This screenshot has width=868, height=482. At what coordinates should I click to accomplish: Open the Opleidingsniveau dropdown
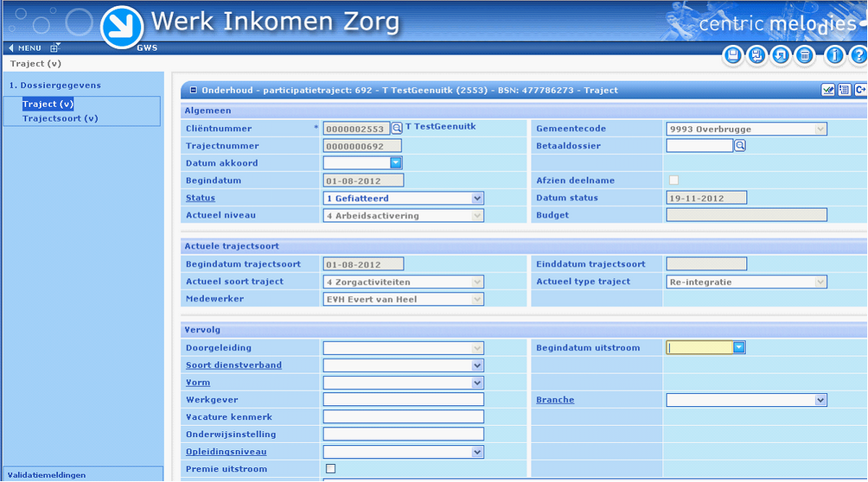477,452
